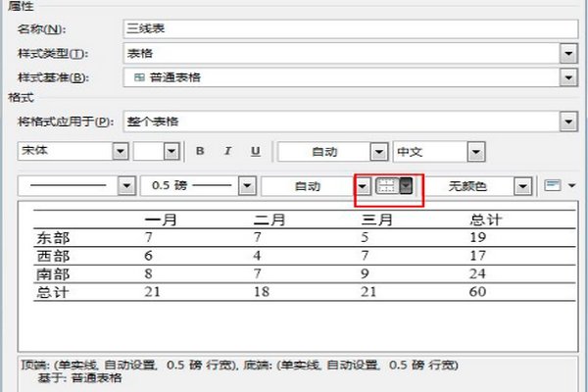Open the 样式基准 dropdown arrow

[568, 77]
